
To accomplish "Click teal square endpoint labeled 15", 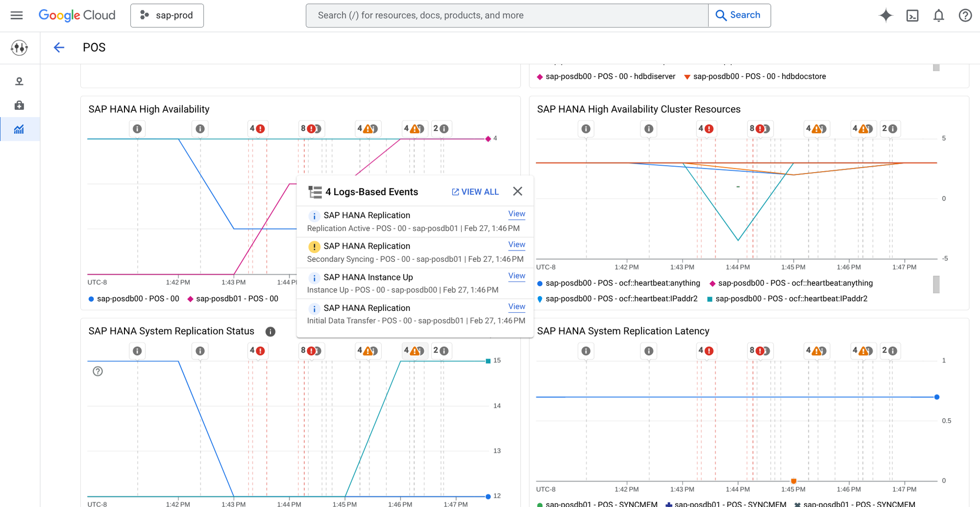I will 488,361.
